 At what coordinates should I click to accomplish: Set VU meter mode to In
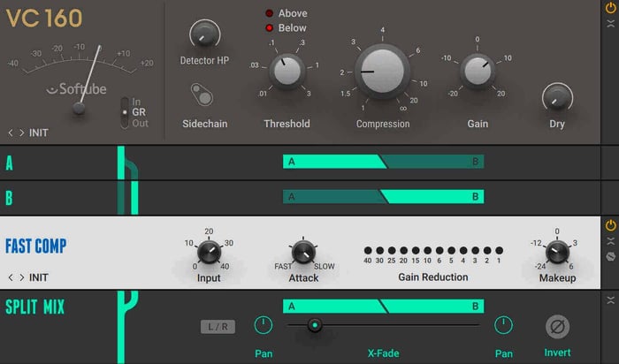coord(136,102)
